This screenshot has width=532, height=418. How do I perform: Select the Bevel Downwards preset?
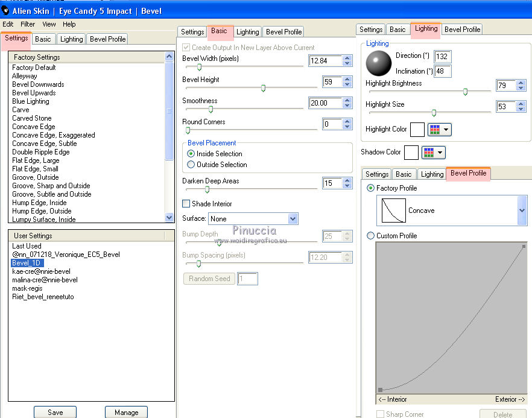coord(38,84)
